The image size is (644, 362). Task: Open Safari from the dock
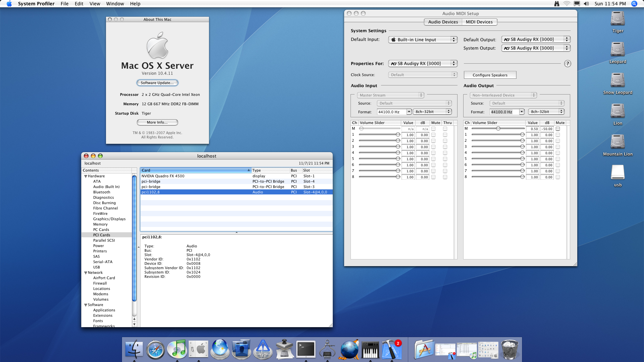pyautogui.click(x=155, y=350)
